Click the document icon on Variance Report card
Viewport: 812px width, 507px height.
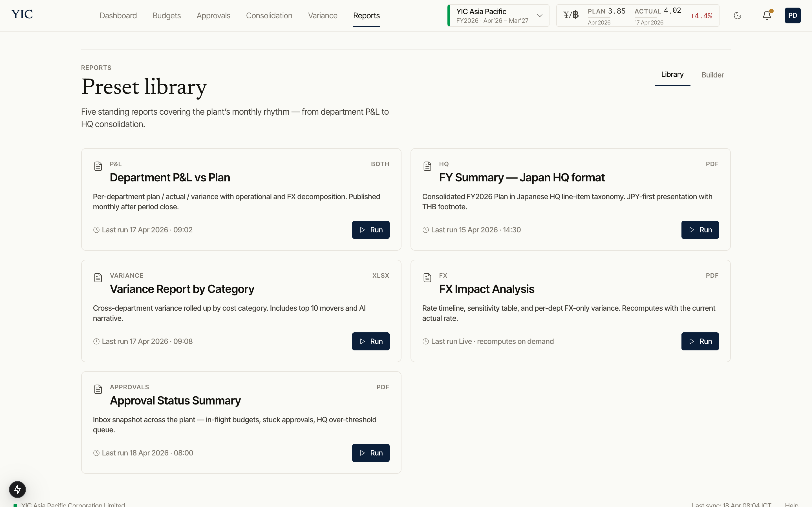tap(98, 277)
